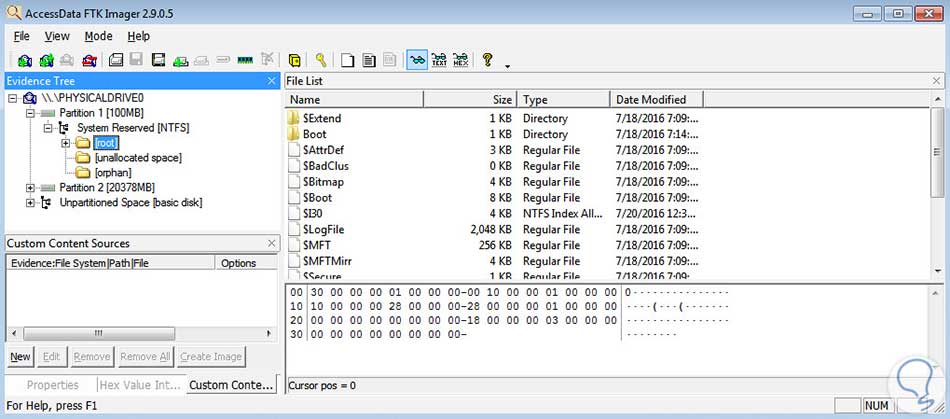950x419 pixels.
Task: Click the Export File Hash List icon
Action: tap(369, 60)
